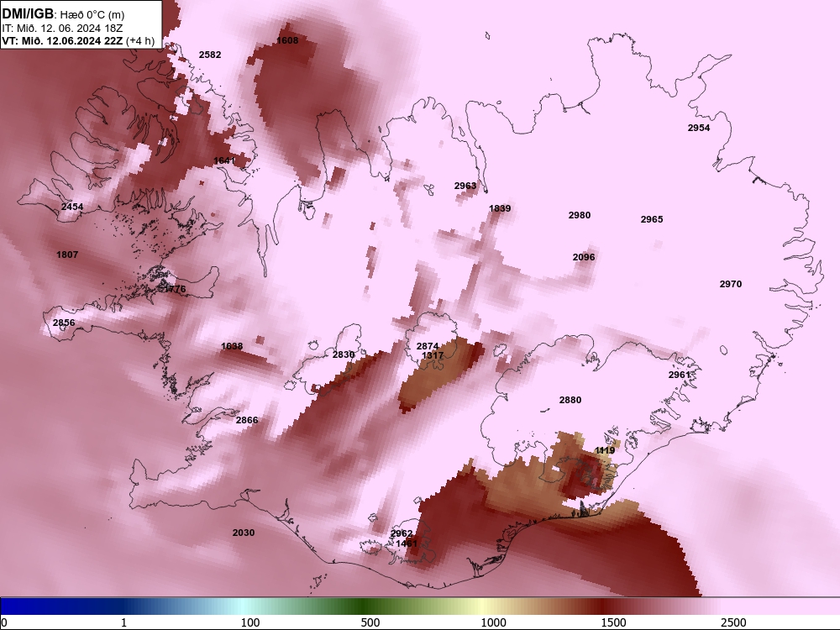Click the 1807 height value

(x=67, y=255)
